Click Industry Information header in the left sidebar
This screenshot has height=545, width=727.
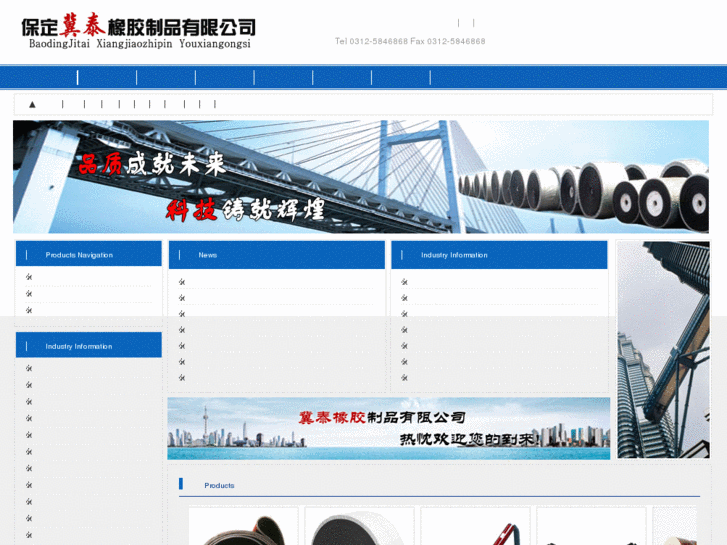coord(89,345)
